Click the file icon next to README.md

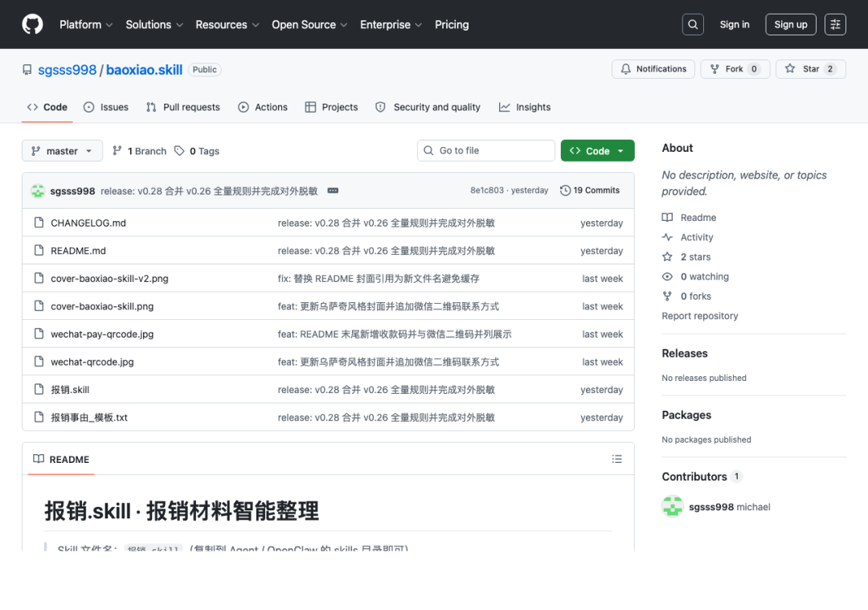pos(39,250)
